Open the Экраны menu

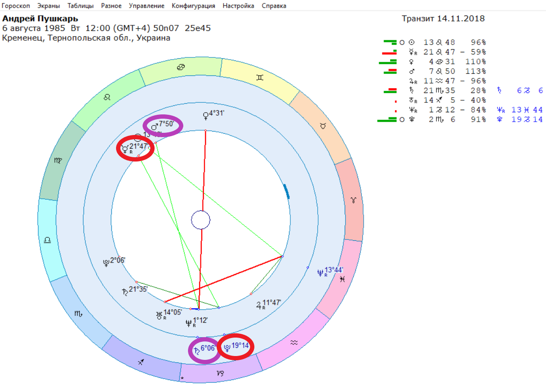[x=48, y=6]
